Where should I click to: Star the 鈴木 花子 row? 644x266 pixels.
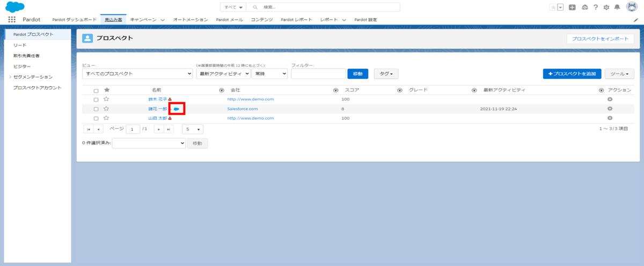pos(106,99)
